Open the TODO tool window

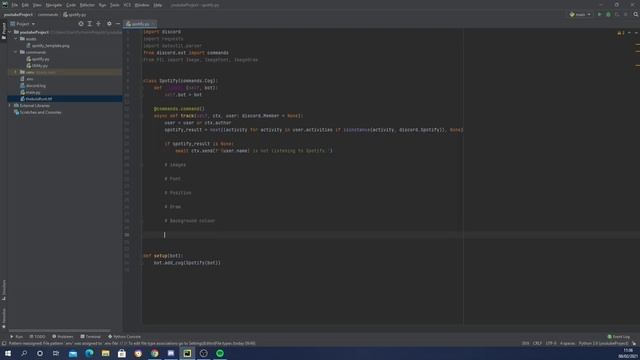37,337
